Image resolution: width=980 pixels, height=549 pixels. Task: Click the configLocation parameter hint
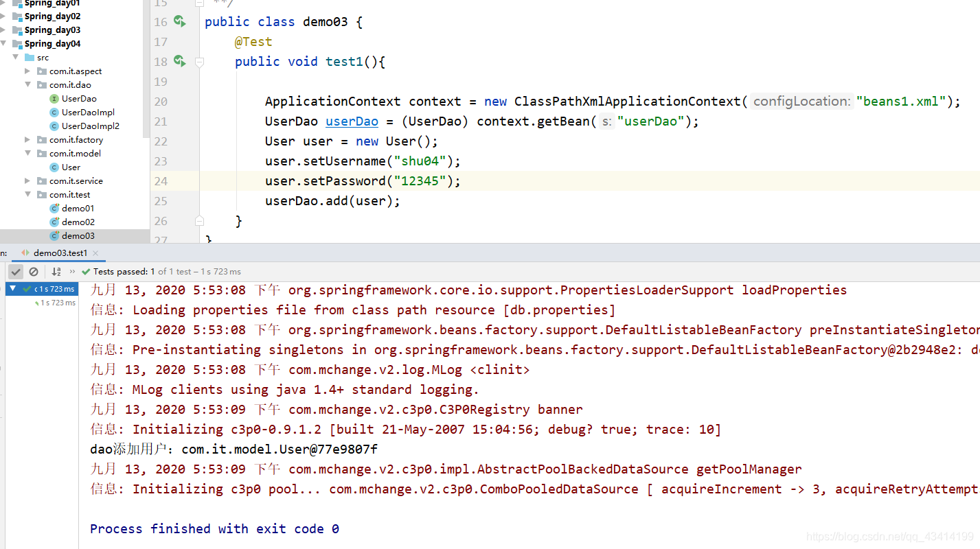click(801, 102)
